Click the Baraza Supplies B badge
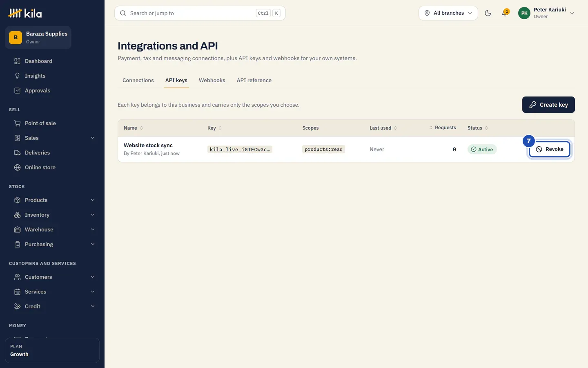Viewport: 588px width, 368px height. pos(16,37)
